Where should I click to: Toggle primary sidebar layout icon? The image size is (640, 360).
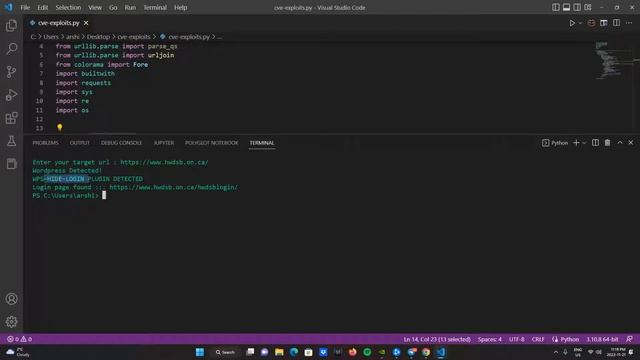pos(556,7)
